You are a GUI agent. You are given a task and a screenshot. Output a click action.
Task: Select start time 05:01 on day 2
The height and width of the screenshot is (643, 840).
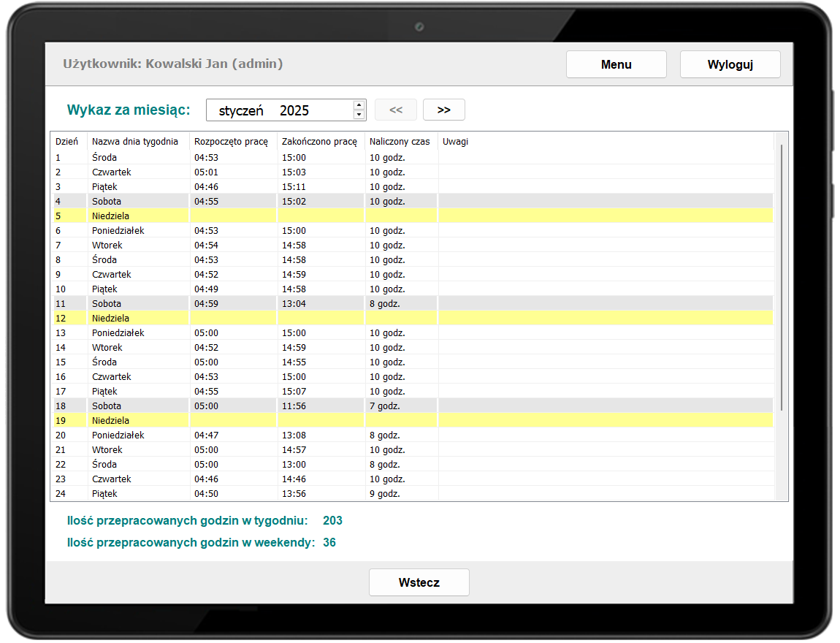206,172
